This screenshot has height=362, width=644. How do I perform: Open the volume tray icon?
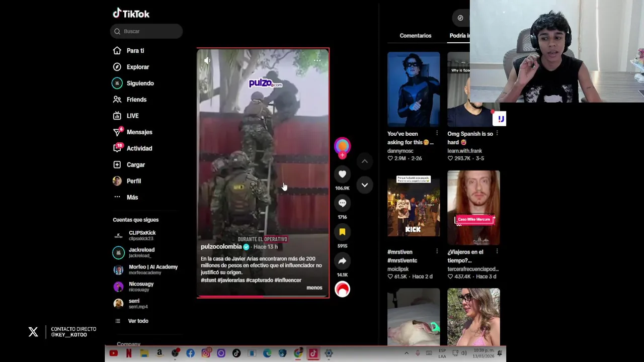click(x=464, y=353)
